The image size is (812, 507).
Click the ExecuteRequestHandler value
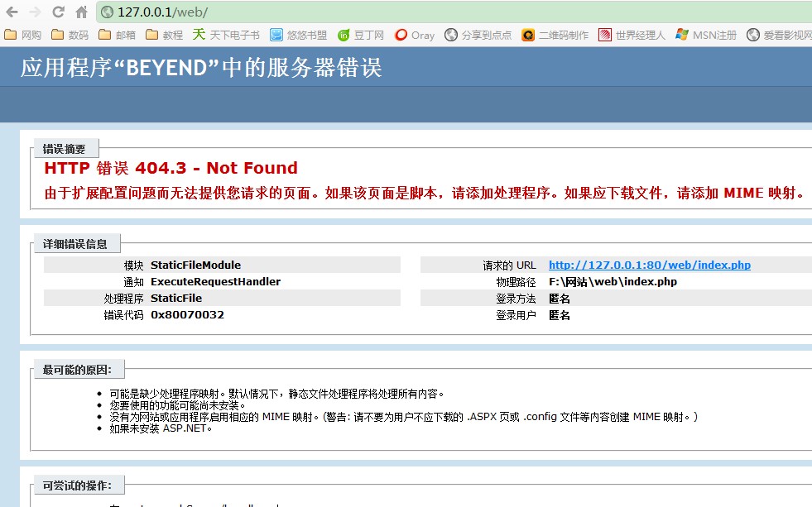coord(215,281)
